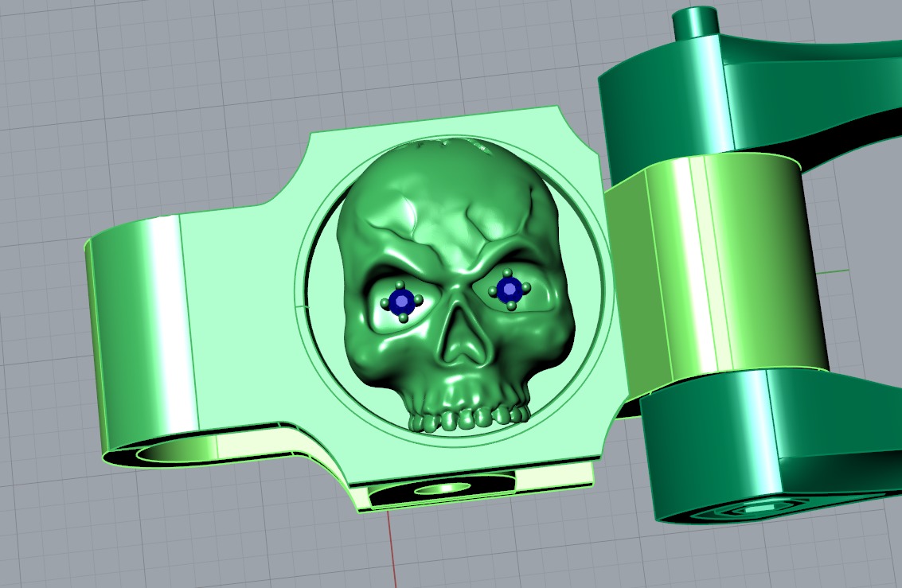The height and width of the screenshot is (588, 902).
Task: Select the blue gem in the skull's left-side eye socket
Action: 401,301
